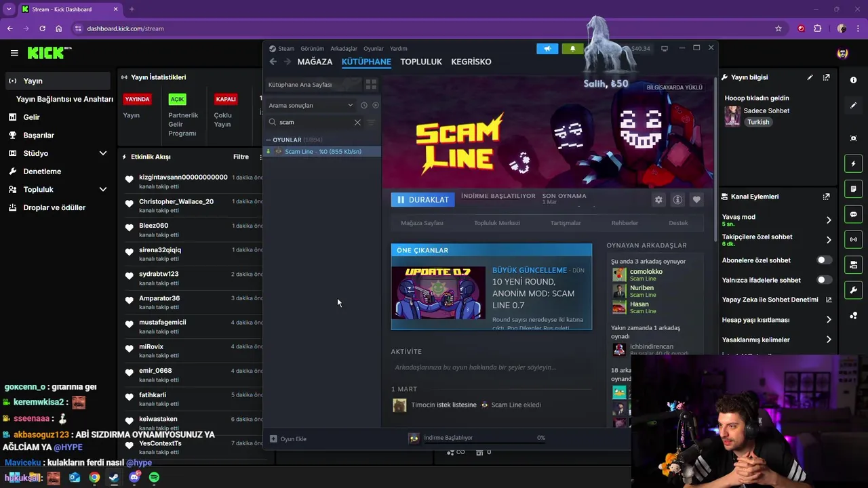Expand the Topluluk sidebar section

(x=102, y=189)
